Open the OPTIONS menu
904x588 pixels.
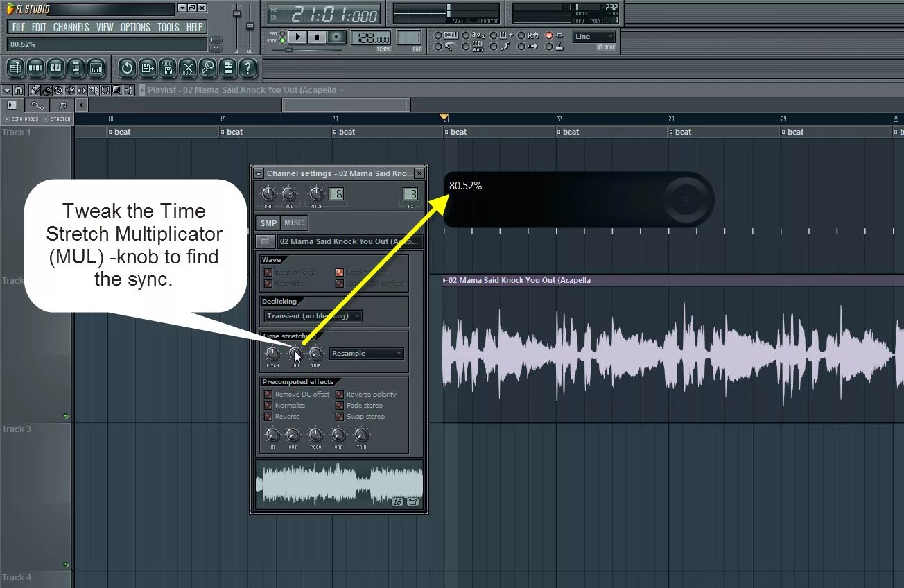click(x=135, y=27)
